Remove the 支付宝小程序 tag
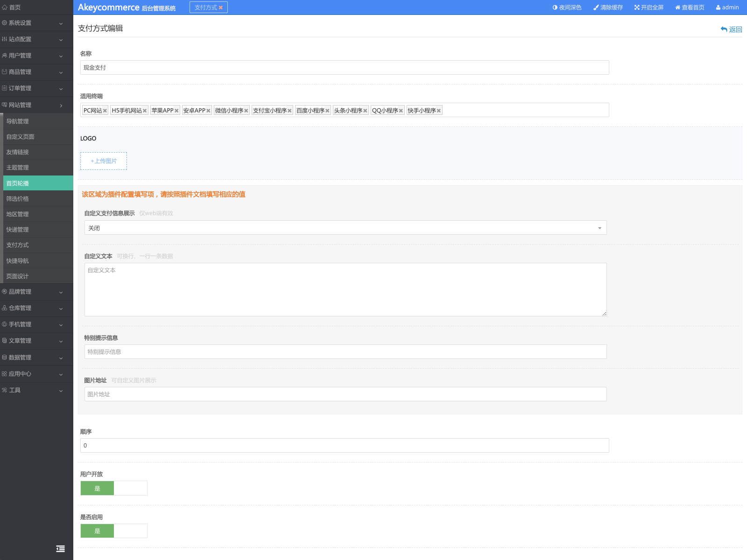Viewport: 747px width, 560px height. point(289,111)
